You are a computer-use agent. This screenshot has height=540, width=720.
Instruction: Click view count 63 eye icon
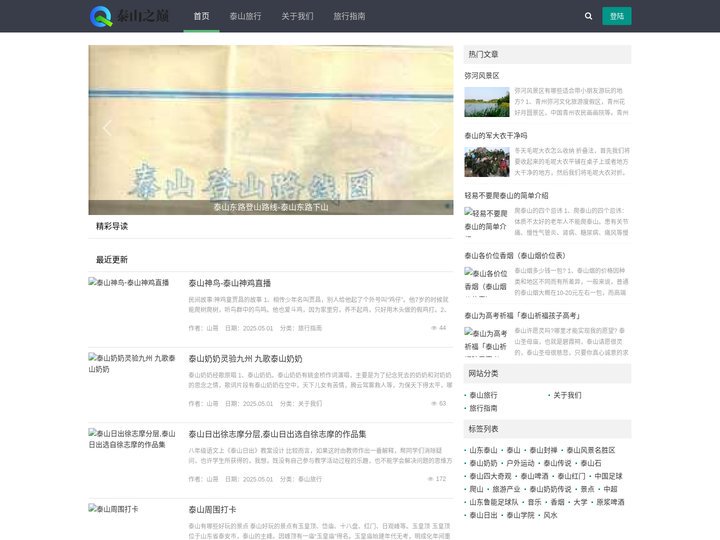433,404
